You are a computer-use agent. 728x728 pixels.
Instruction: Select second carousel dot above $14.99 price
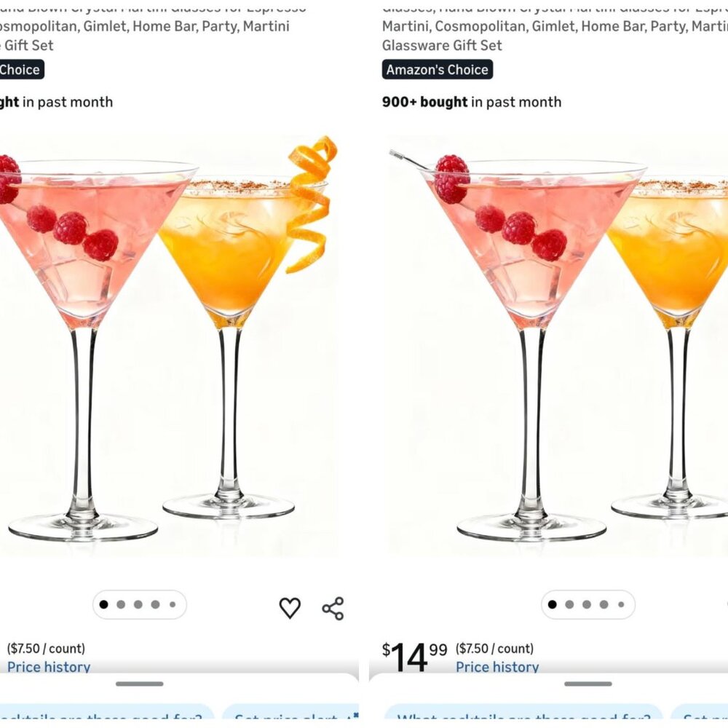[x=569, y=604]
